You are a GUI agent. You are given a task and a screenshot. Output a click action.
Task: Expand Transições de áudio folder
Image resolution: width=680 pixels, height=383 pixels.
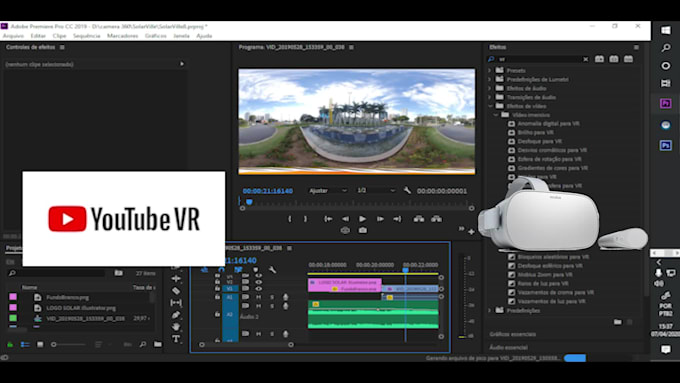(490, 97)
